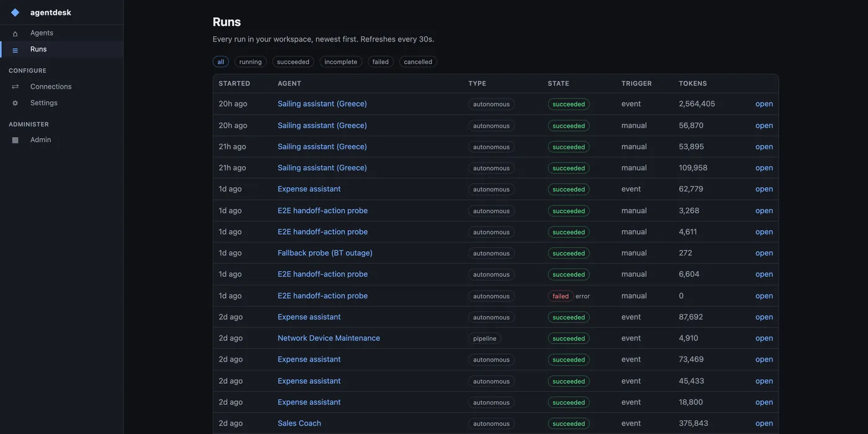This screenshot has width=868, height=434.
Task: Click the TRIGGER column header
Action: point(637,84)
